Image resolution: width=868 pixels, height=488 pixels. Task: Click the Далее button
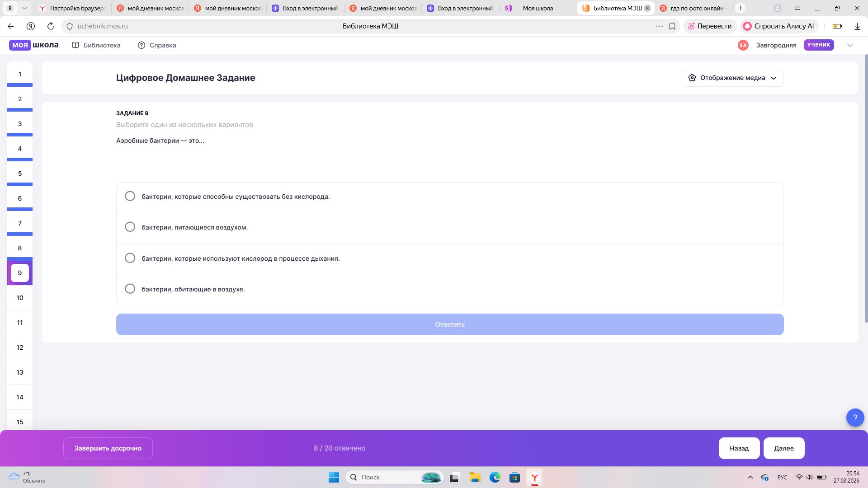click(x=784, y=448)
